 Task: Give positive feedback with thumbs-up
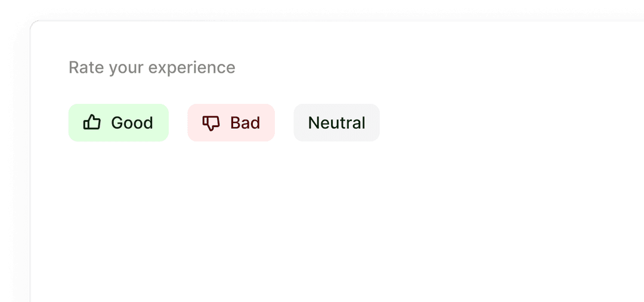tap(92, 123)
